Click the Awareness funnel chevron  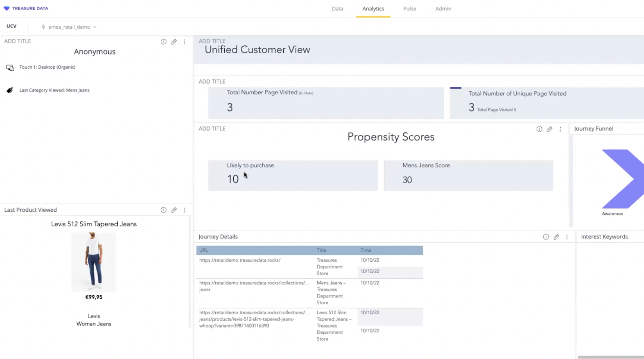point(623,179)
